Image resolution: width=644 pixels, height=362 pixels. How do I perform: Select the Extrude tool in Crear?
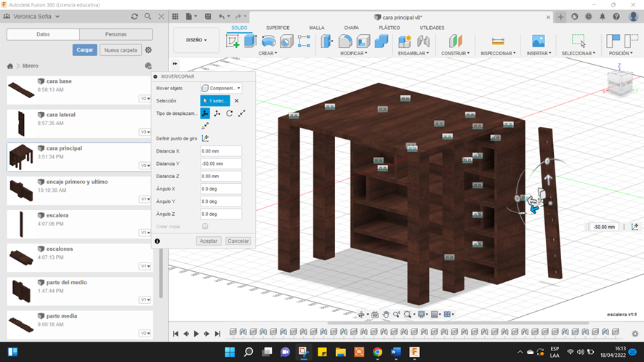[250, 41]
